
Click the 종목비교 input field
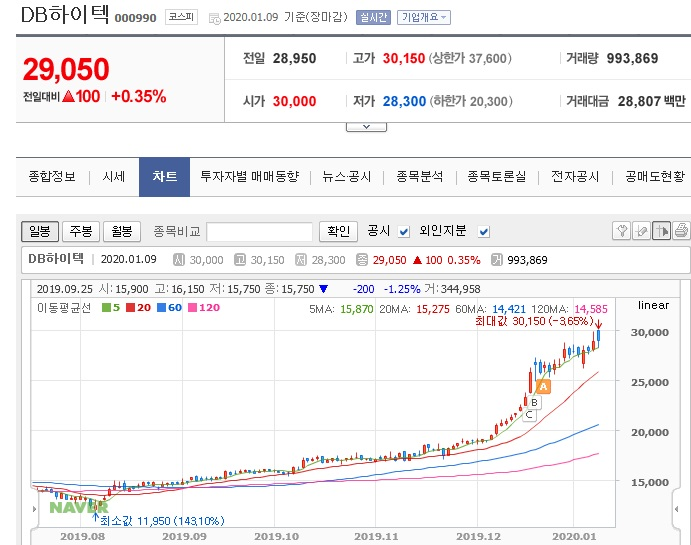pyautogui.click(x=260, y=232)
